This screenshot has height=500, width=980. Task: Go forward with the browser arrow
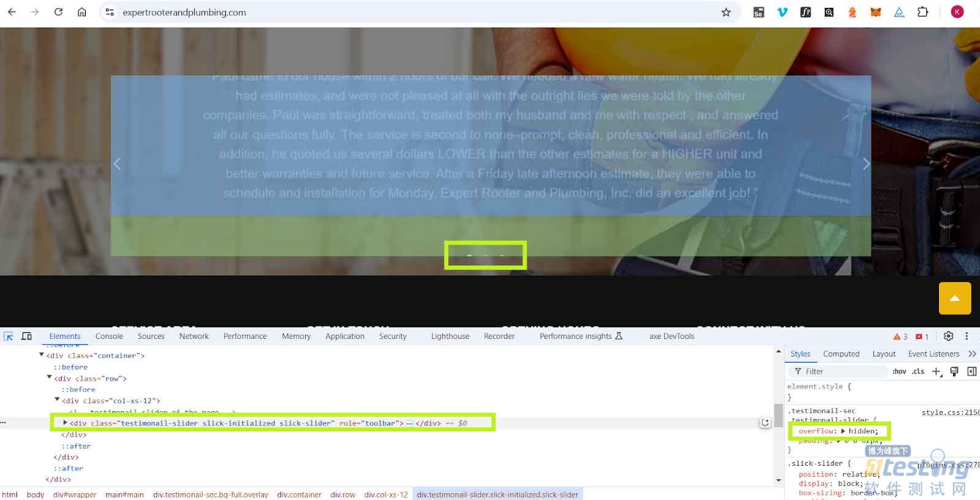click(35, 12)
